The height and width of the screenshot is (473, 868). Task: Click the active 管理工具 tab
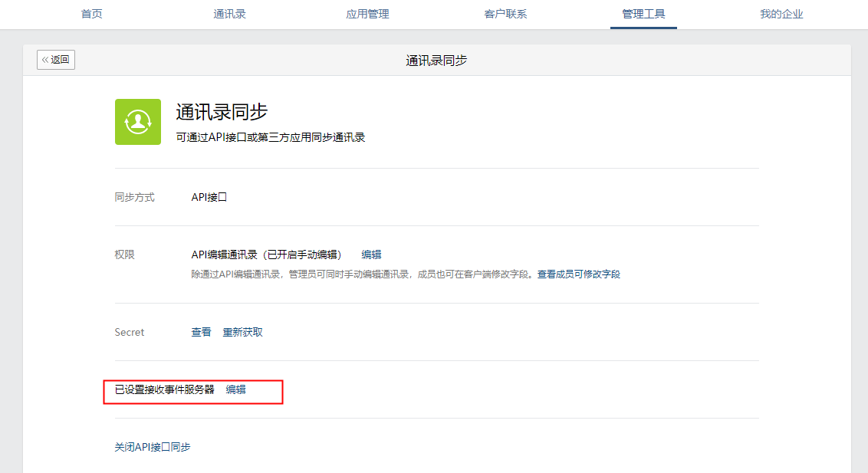(643, 14)
